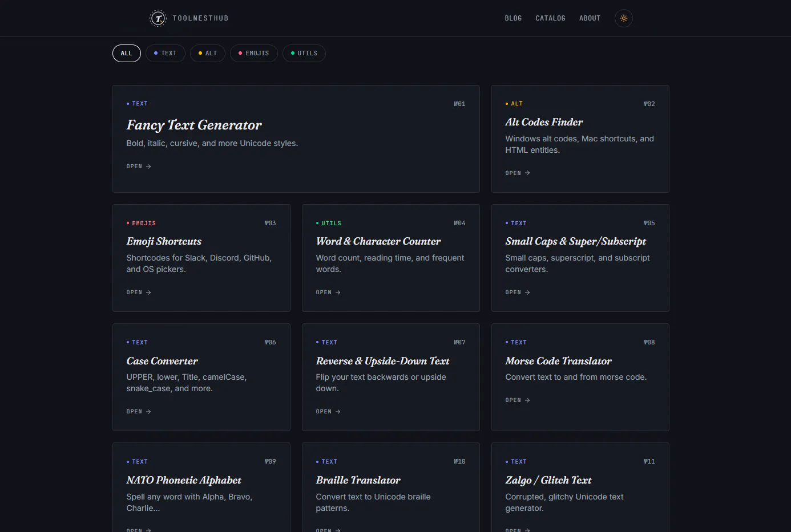Click 'Windows alt codes, Mac shortcuts' description

579,144
